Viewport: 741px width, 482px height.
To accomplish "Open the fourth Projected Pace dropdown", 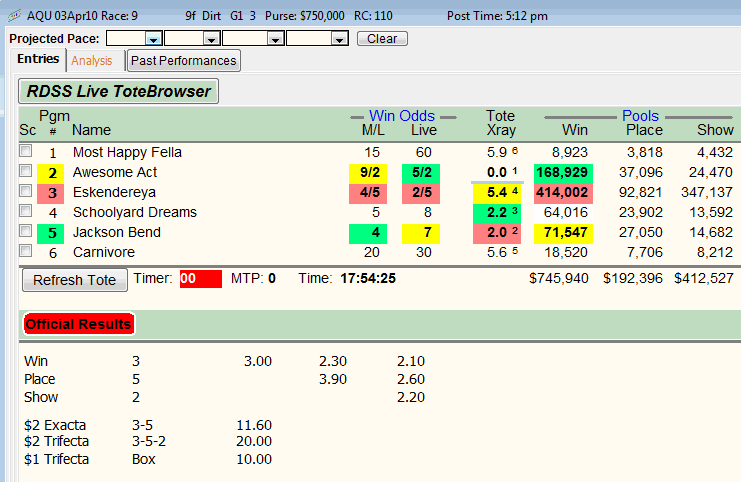I will tap(339, 39).
